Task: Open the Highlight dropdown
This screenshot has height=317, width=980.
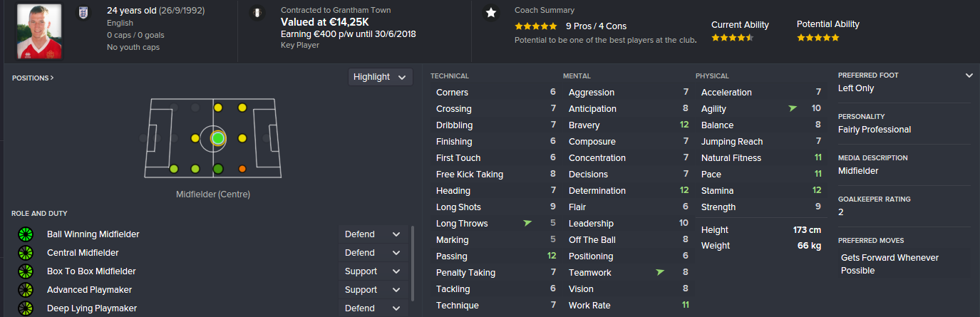Action: (x=381, y=77)
